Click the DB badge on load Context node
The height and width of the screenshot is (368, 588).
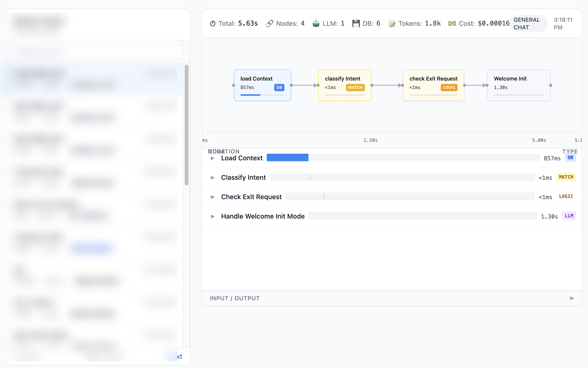coord(279,87)
